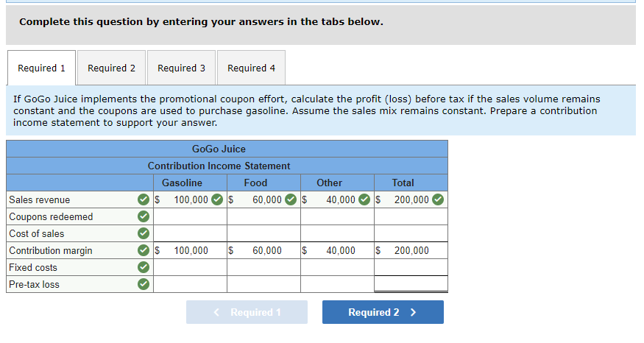Image resolution: width=644 pixels, height=343 pixels.
Task: Click green checkmark beside Cost of sales
Action: (144, 233)
